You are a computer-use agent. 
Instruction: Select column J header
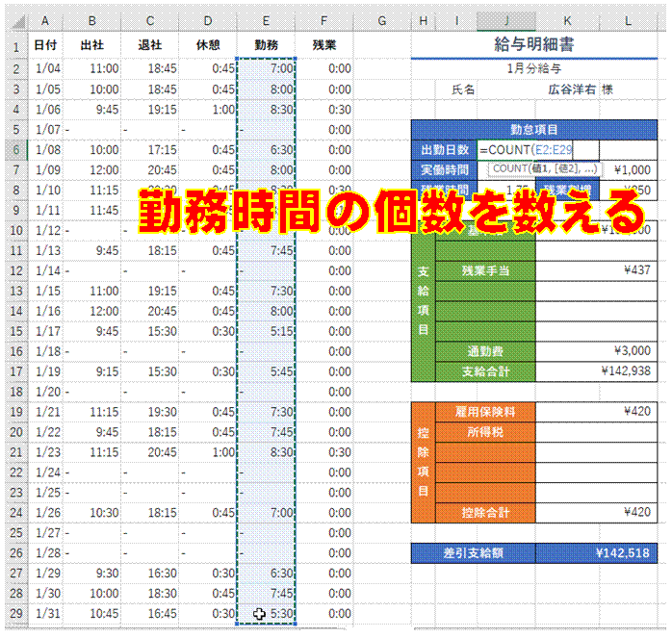[506, 21]
